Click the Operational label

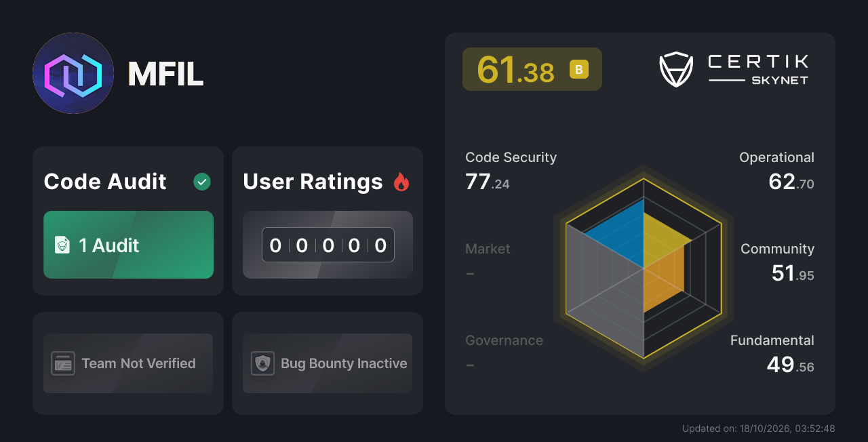[x=776, y=157]
